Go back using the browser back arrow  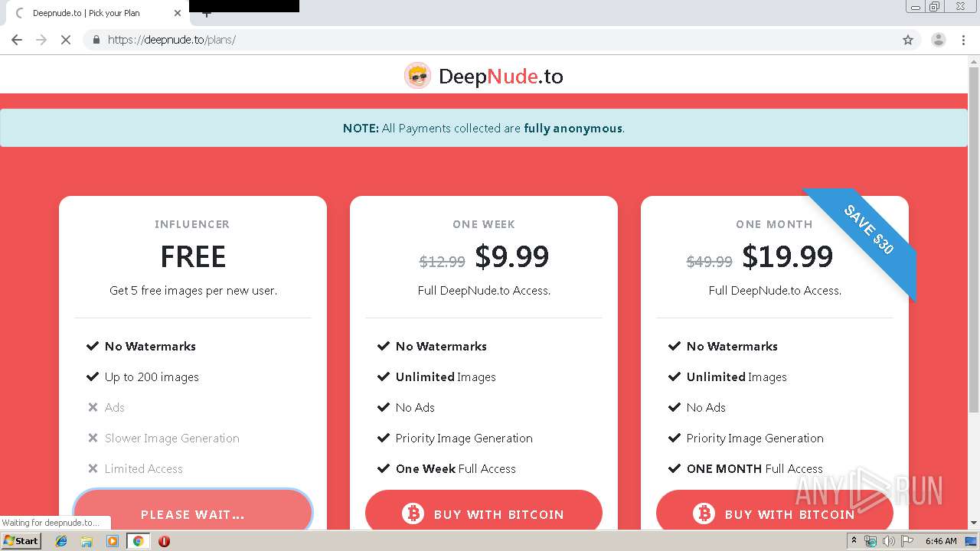(x=17, y=40)
